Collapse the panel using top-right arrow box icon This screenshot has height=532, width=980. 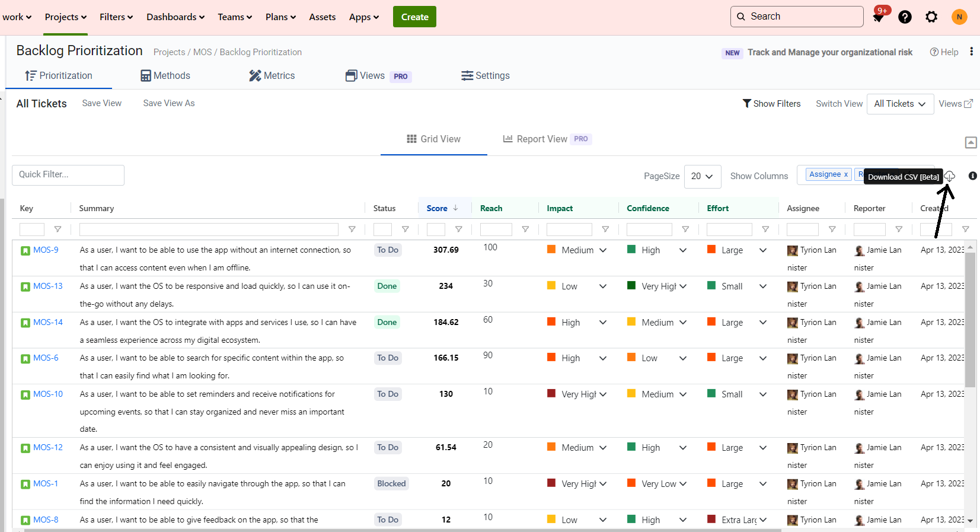(971, 142)
